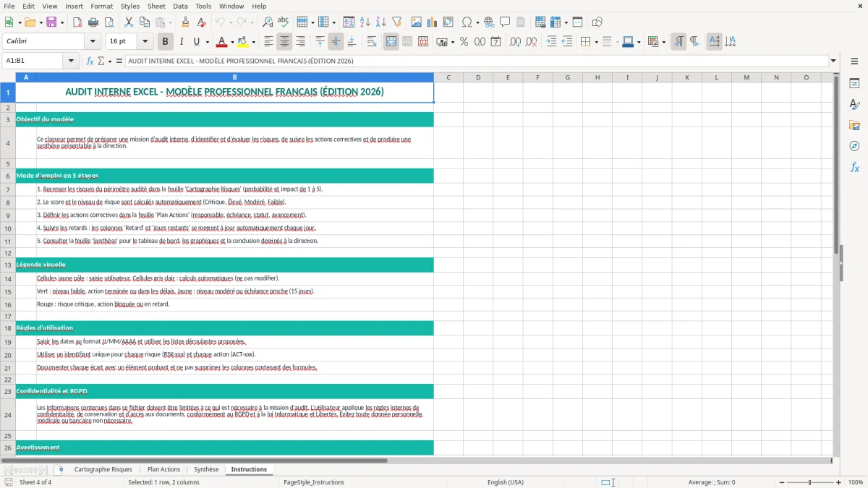The width and height of the screenshot is (868, 488).
Task: Switch to Cartographie Risques sheet tab
Action: click(103, 469)
